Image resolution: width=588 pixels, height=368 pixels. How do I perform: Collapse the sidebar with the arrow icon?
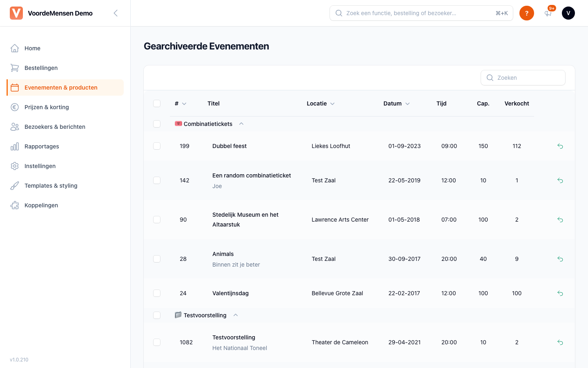116,13
